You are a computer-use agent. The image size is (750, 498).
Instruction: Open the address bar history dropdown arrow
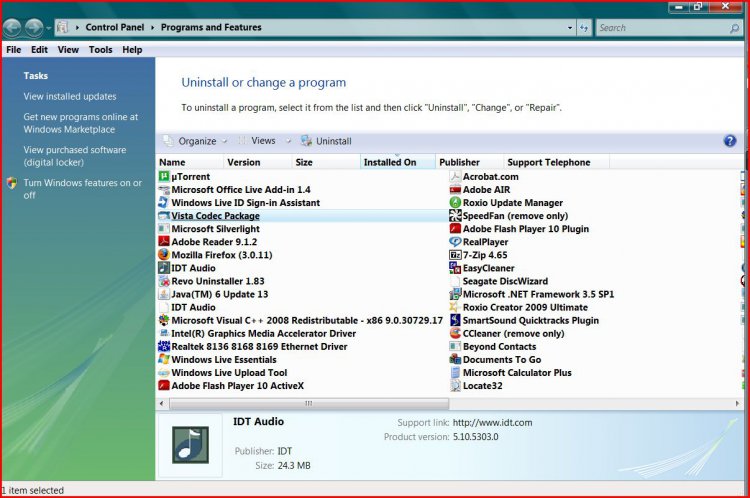(x=570, y=28)
